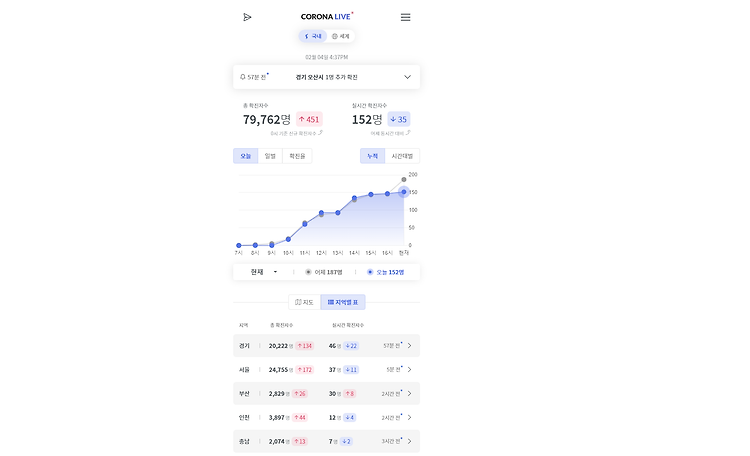Switch to the 국내 domestic view

pos(313,36)
